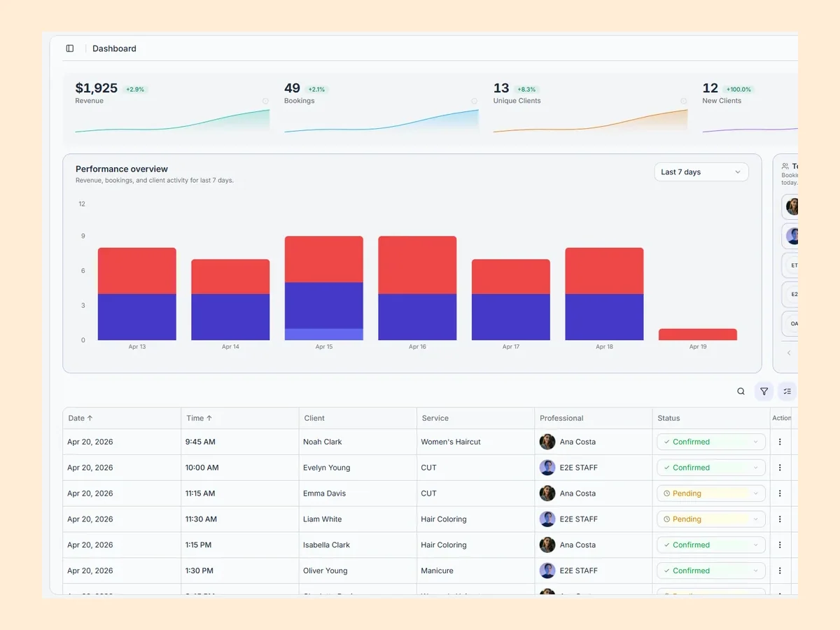
Task: Click the info circle on Revenue card
Action: (265, 101)
